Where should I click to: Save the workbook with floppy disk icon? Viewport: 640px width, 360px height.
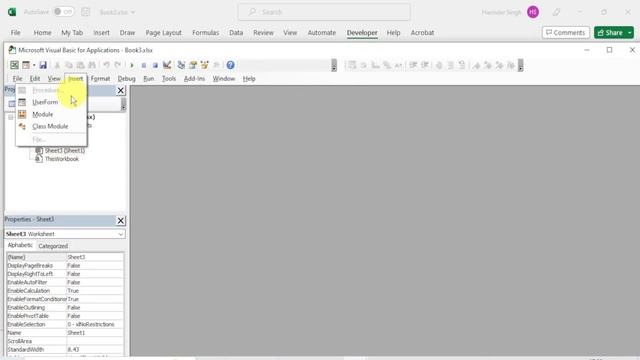tap(43, 65)
